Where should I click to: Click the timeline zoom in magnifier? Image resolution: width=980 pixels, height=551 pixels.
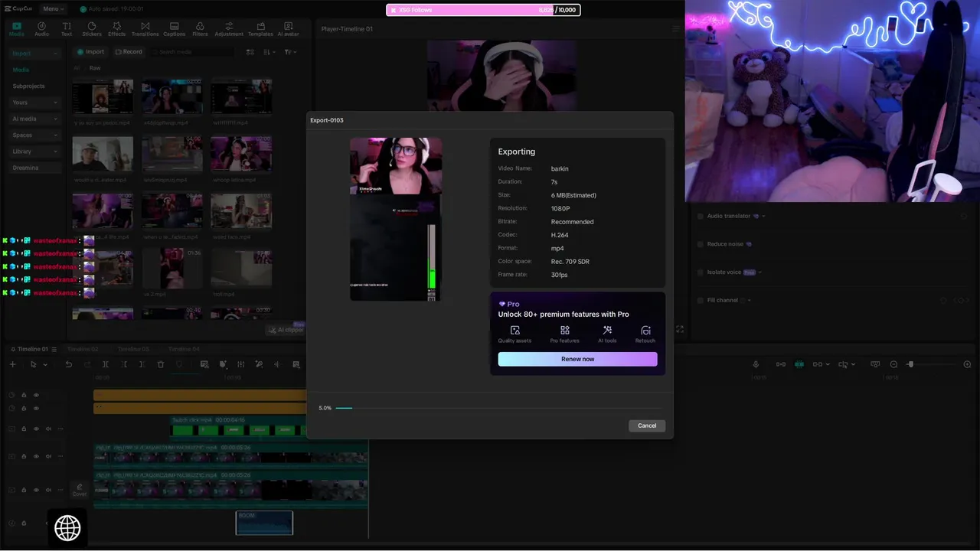click(x=967, y=364)
